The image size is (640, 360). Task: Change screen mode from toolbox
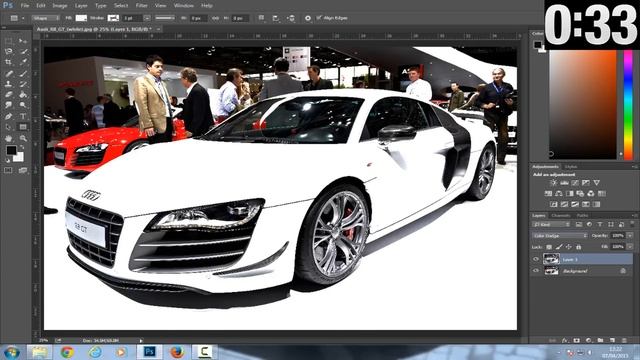tap(23, 170)
